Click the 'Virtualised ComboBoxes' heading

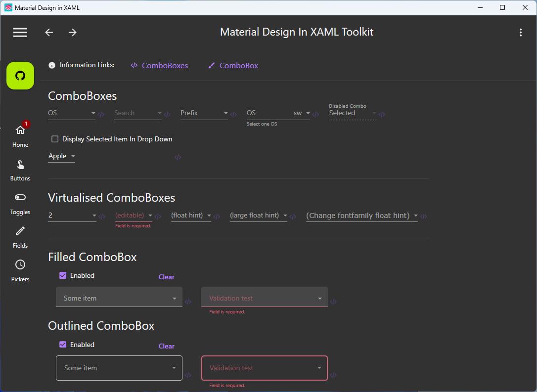click(x=112, y=198)
